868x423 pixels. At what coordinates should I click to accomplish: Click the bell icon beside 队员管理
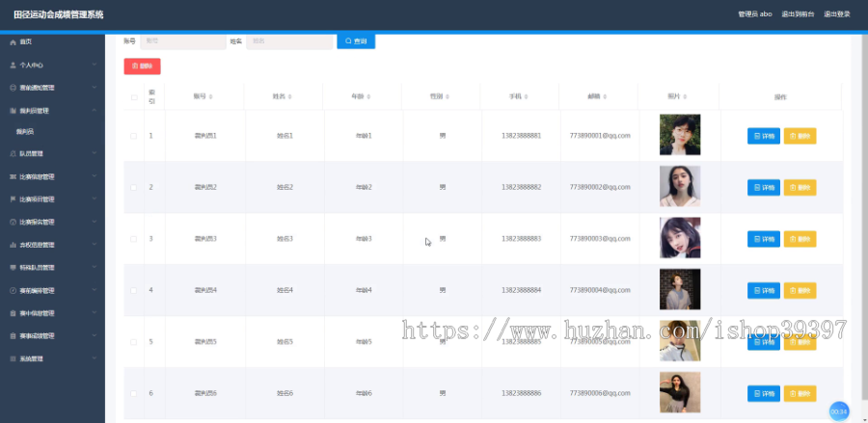(14, 154)
